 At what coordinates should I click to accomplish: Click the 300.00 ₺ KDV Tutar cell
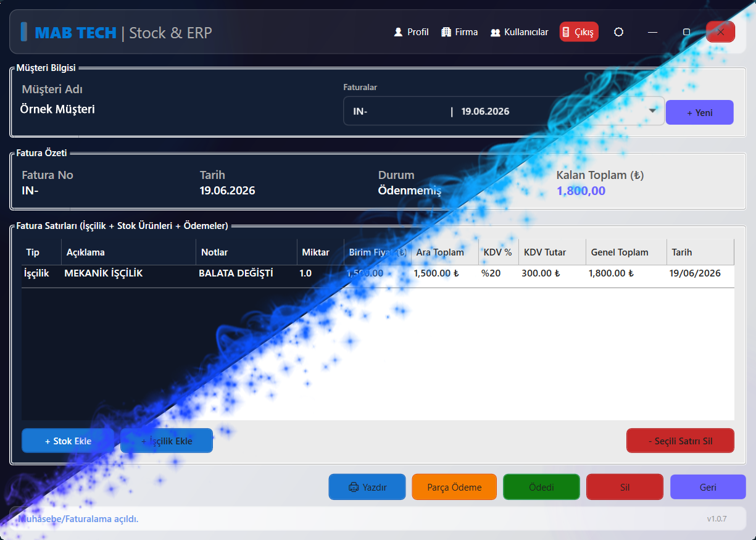click(552, 273)
